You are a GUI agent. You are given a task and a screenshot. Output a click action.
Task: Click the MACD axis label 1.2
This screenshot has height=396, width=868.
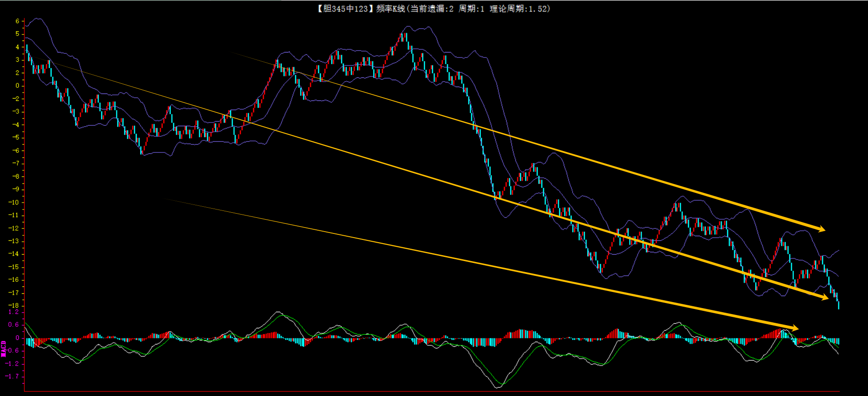click(14, 312)
